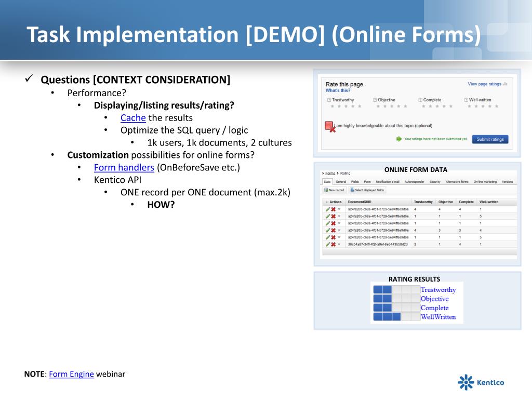Click the Objective bar in Rating Results
This screenshot has height=399, width=532.
pos(396,299)
